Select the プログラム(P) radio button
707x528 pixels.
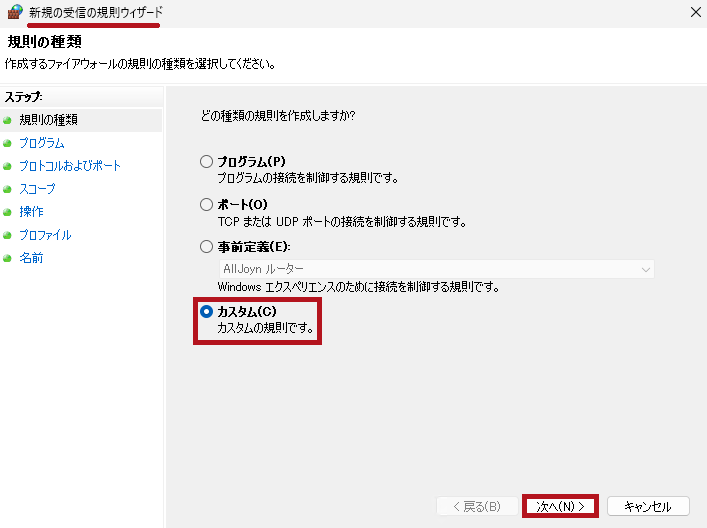click(x=206, y=161)
